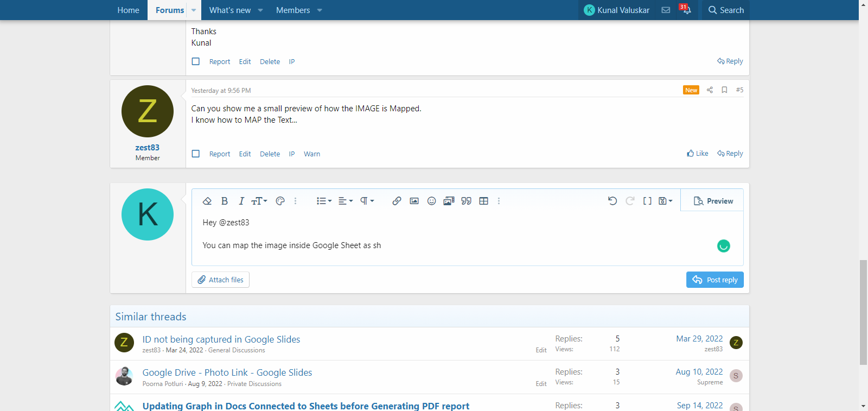The width and height of the screenshot is (868, 411).
Task: Open thread Google Drive - Photo Link
Action: [x=227, y=372]
